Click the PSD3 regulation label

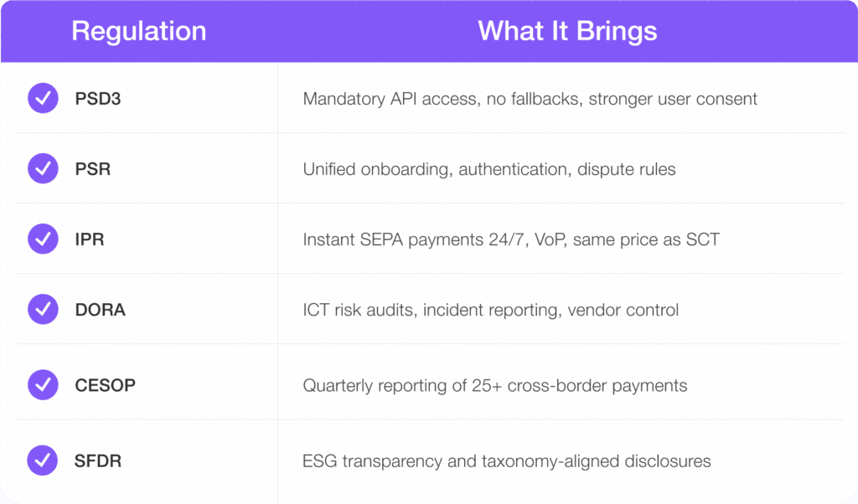(98, 99)
